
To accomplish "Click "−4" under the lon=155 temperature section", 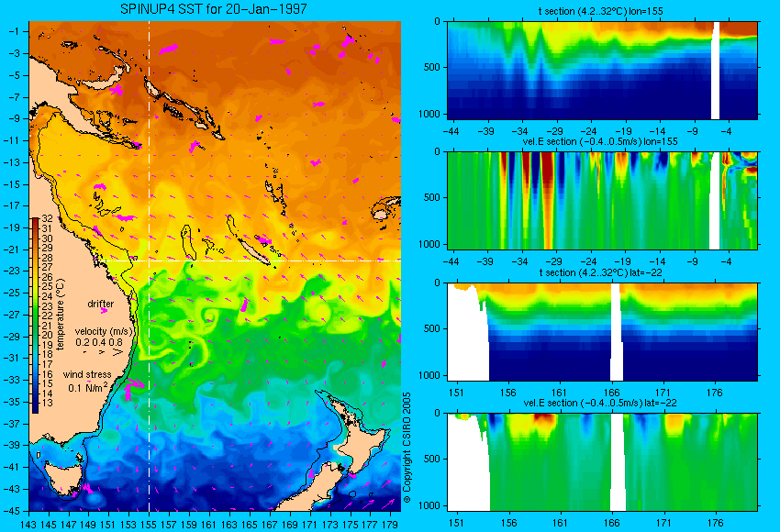I will (x=726, y=131).
